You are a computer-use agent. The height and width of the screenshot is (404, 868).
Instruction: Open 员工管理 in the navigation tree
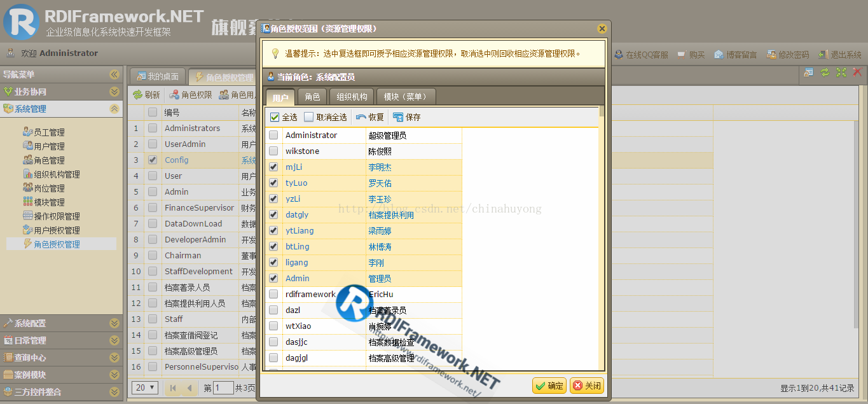pos(49,132)
